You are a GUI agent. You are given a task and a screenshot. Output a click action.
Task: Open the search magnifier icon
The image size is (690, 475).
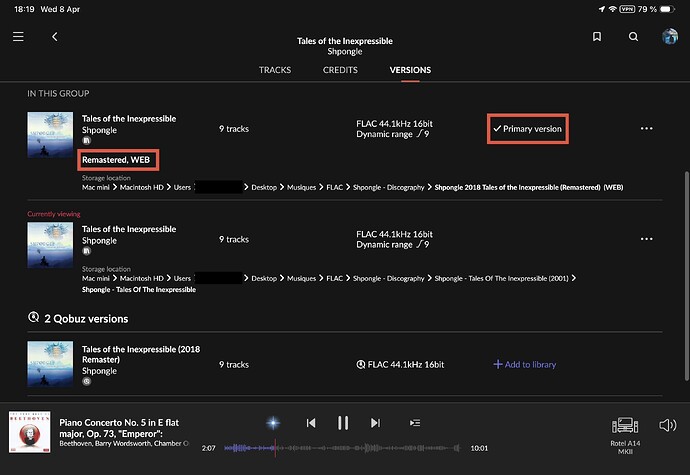pyautogui.click(x=633, y=37)
